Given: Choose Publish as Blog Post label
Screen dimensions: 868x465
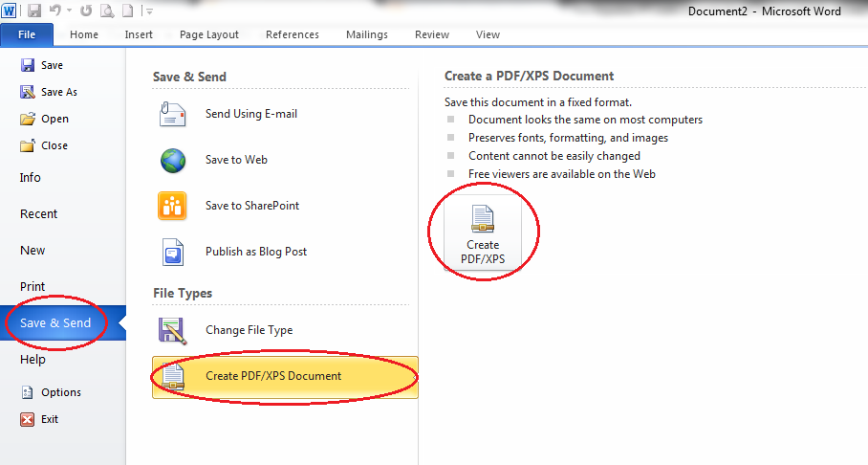Looking at the screenshot, I should click(256, 252).
